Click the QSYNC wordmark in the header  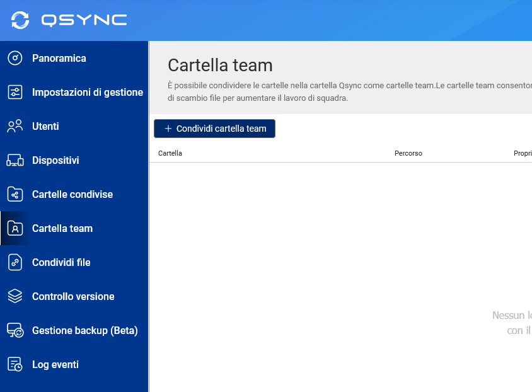coord(84,20)
